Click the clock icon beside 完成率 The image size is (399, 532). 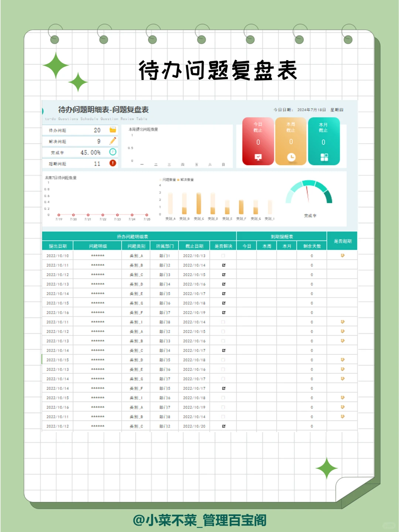[113, 151]
